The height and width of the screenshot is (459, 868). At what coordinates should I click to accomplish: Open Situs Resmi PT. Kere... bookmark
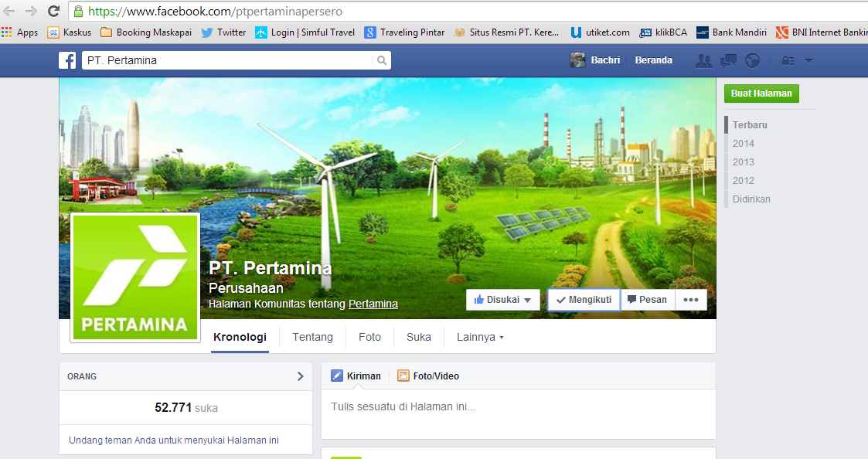506,32
